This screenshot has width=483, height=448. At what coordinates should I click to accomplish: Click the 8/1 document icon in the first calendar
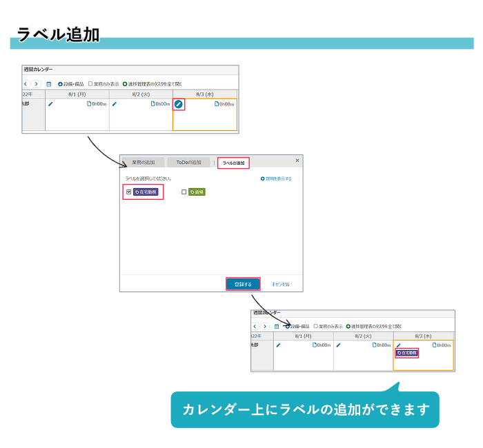89,104
